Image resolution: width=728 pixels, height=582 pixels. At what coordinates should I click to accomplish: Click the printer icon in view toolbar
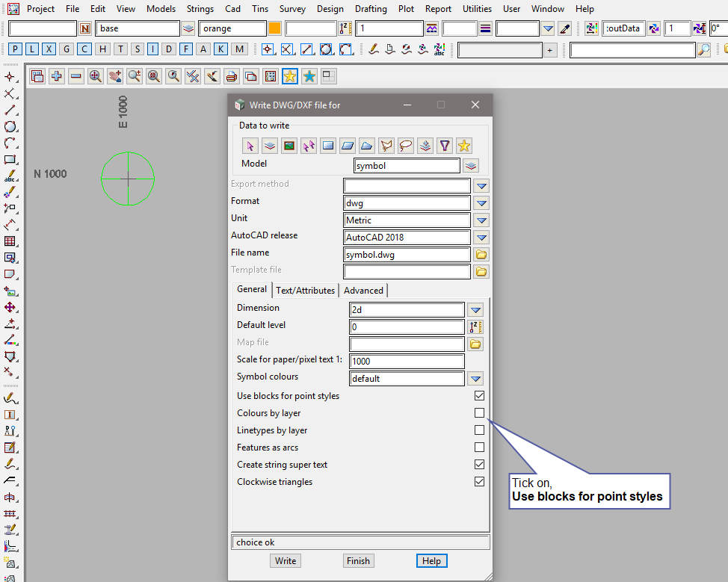[x=232, y=76]
